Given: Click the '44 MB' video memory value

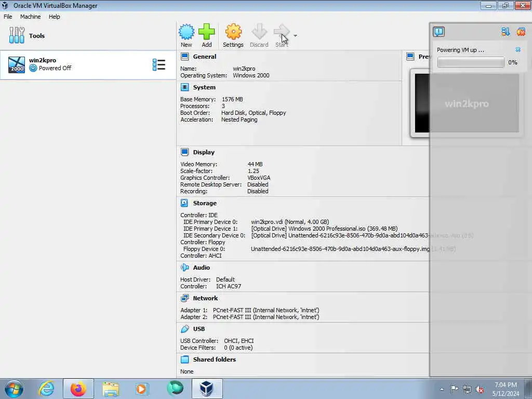Looking at the screenshot, I should pyautogui.click(x=255, y=164).
